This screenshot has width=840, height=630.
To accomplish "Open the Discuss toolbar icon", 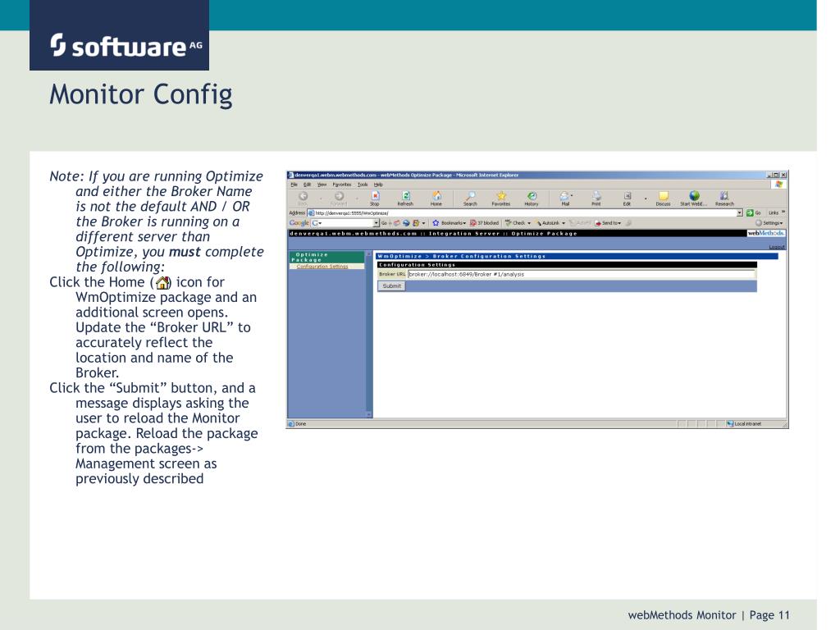I will point(663,198).
